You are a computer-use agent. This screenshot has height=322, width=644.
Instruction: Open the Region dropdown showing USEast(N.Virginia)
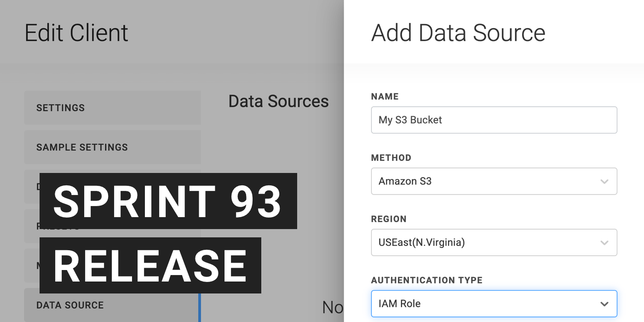[605, 242]
